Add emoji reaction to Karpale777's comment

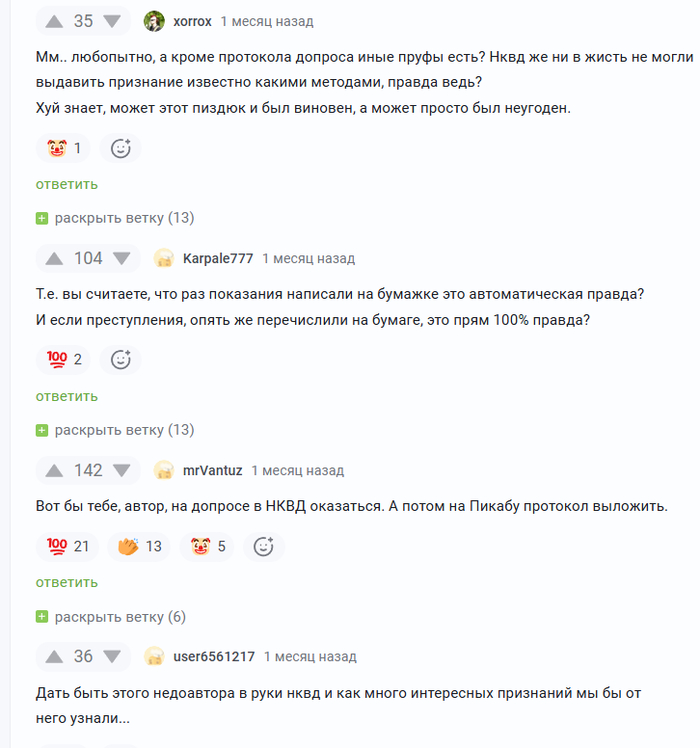[x=121, y=359]
